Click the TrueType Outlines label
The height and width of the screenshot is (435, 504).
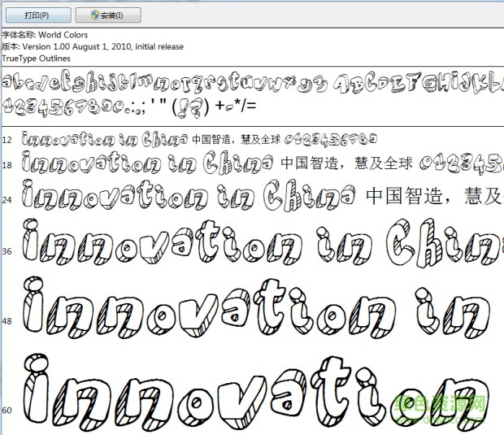36,58
